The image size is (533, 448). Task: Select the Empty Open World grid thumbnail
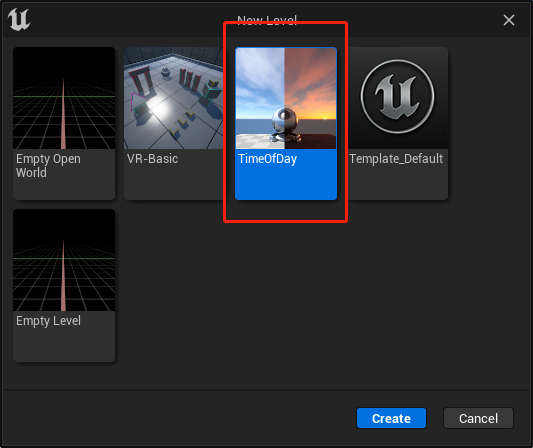[64, 98]
